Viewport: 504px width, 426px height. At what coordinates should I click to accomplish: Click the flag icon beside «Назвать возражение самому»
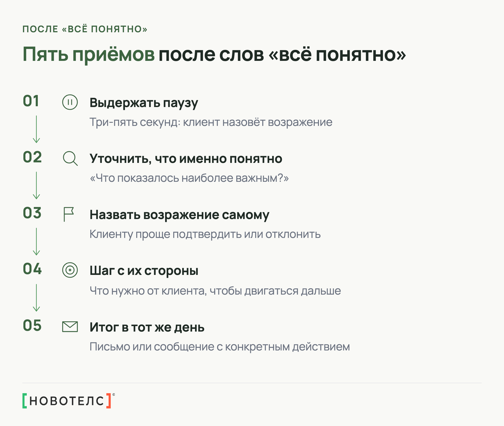tap(69, 214)
